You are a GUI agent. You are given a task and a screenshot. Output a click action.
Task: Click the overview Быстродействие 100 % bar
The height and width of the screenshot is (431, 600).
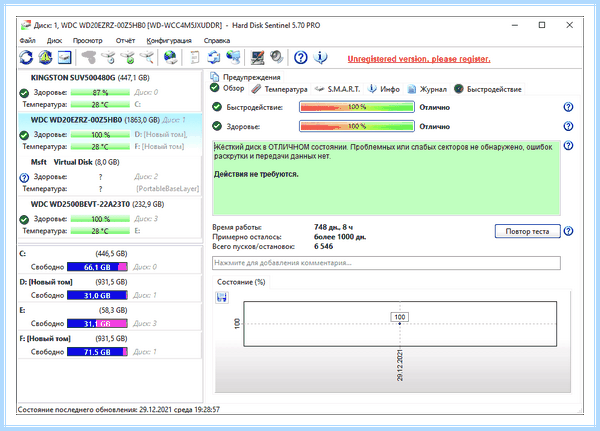357,107
